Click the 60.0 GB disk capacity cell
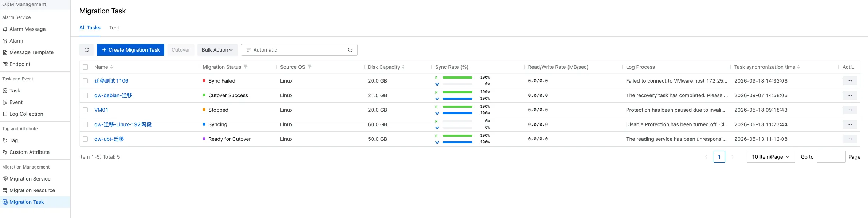This screenshot has width=868, height=218. click(x=377, y=124)
